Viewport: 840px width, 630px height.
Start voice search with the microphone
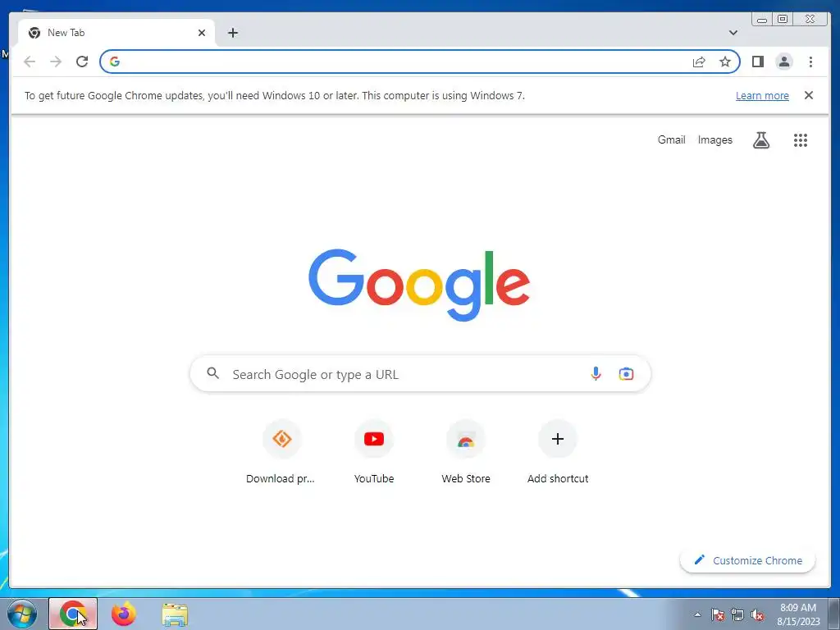[596, 373]
